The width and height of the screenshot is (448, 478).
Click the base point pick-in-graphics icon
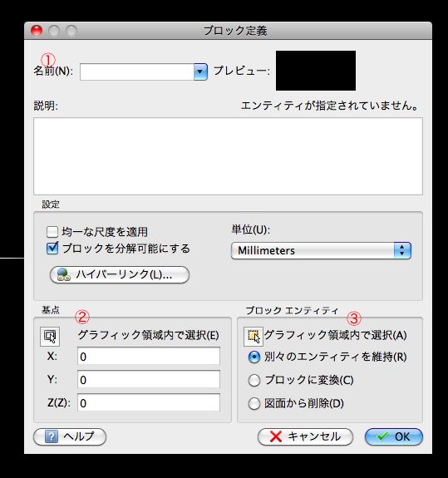point(50,337)
